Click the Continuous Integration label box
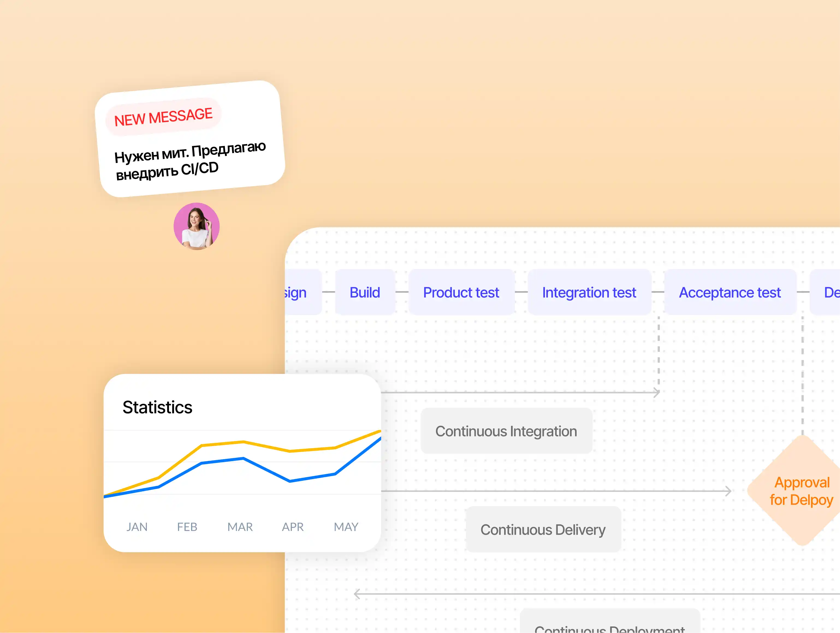The width and height of the screenshot is (840, 633). (506, 431)
